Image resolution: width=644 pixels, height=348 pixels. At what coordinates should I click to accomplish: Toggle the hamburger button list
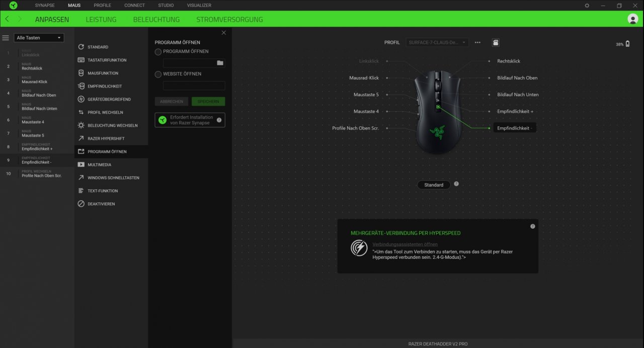[x=6, y=38]
